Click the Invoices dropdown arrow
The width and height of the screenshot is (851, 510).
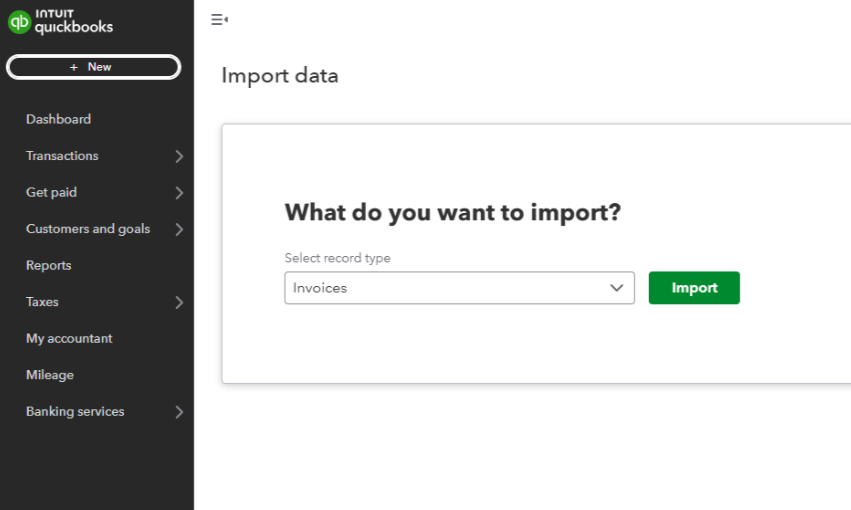click(x=616, y=288)
